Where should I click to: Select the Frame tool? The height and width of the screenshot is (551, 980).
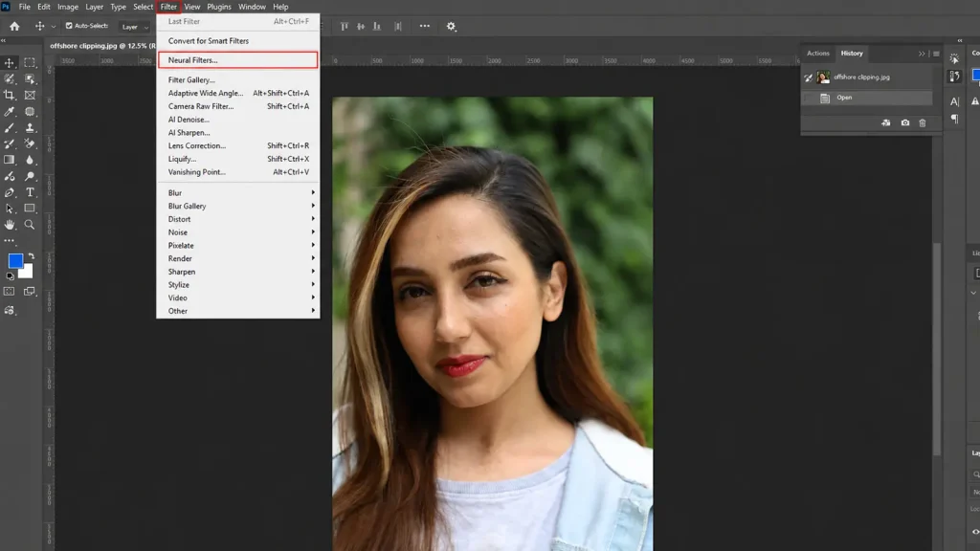tap(30, 95)
